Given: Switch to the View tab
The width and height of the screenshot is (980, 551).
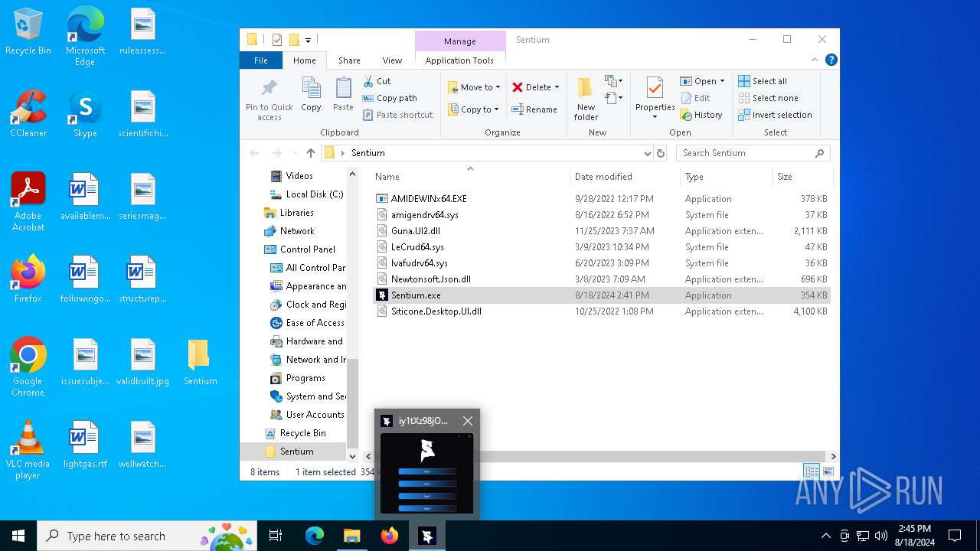Looking at the screenshot, I should pyautogui.click(x=392, y=60).
